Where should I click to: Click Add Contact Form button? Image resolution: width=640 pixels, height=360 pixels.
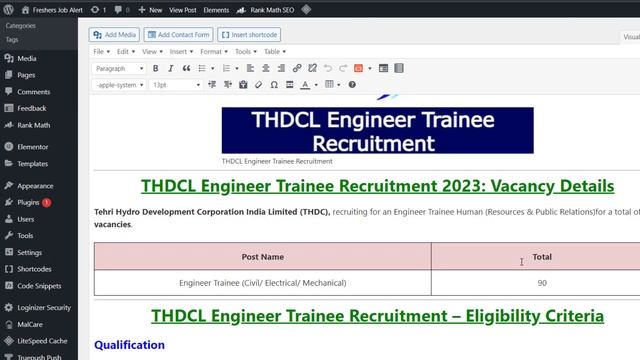point(178,35)
